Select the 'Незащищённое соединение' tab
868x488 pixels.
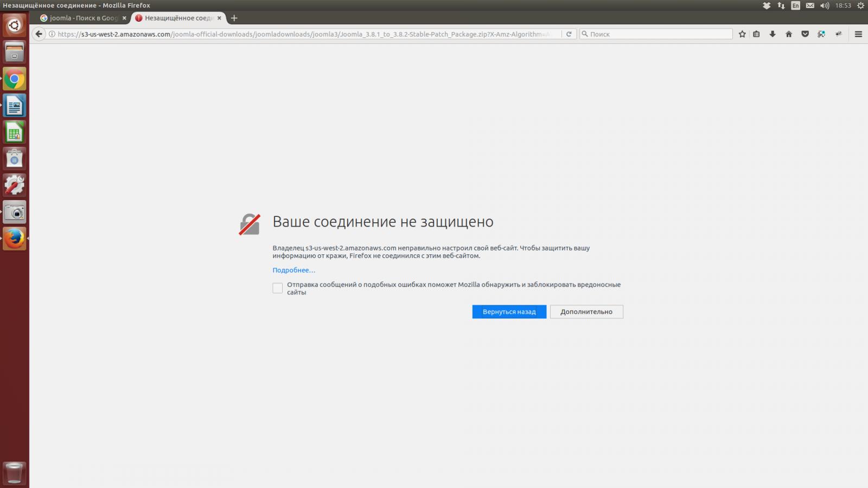(x=178, y=18)
